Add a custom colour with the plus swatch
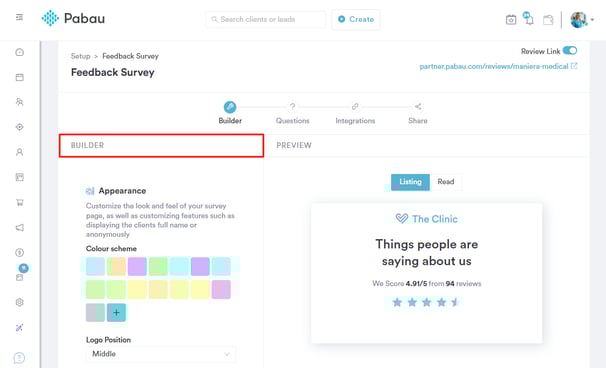606x368 pixels. click(116, 312)
